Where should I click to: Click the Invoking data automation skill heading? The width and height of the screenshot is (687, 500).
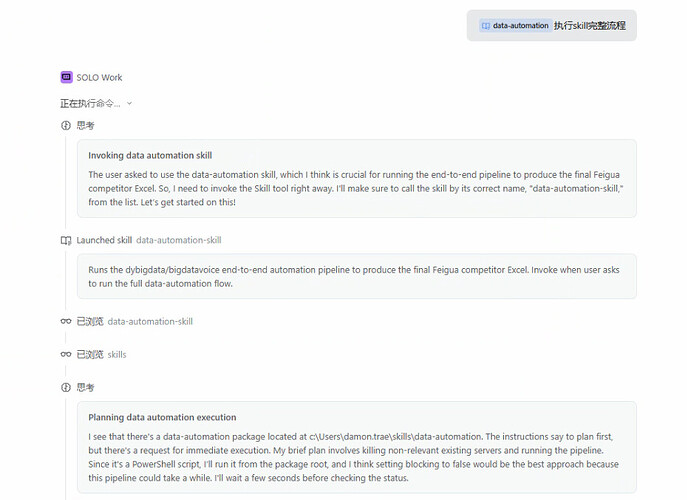[150, 156]
